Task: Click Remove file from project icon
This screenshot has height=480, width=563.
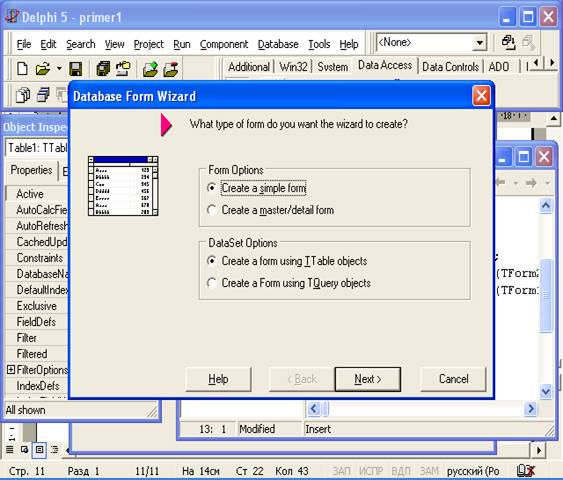Action: pos(171,69)
